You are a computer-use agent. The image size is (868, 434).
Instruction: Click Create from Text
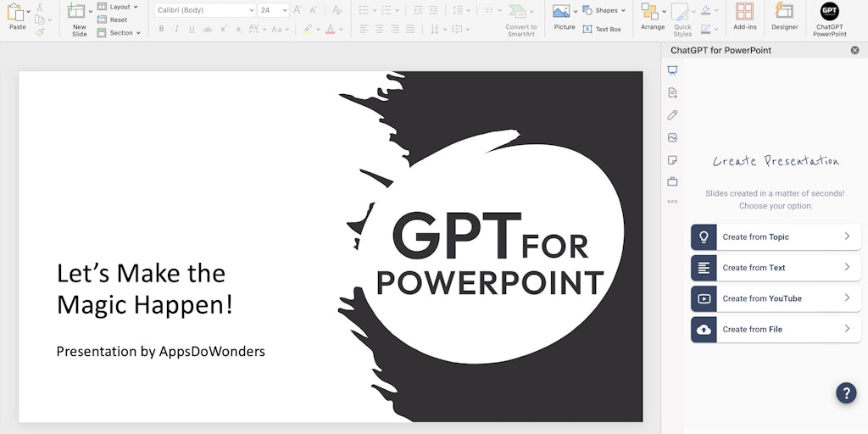(x=776, y=267)
